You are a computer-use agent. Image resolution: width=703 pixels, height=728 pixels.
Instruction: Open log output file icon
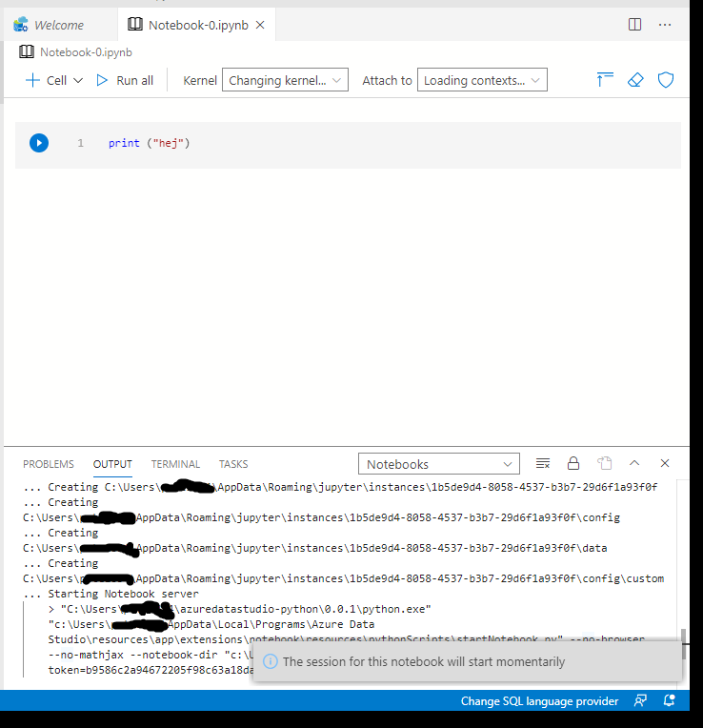click(604, 463)
